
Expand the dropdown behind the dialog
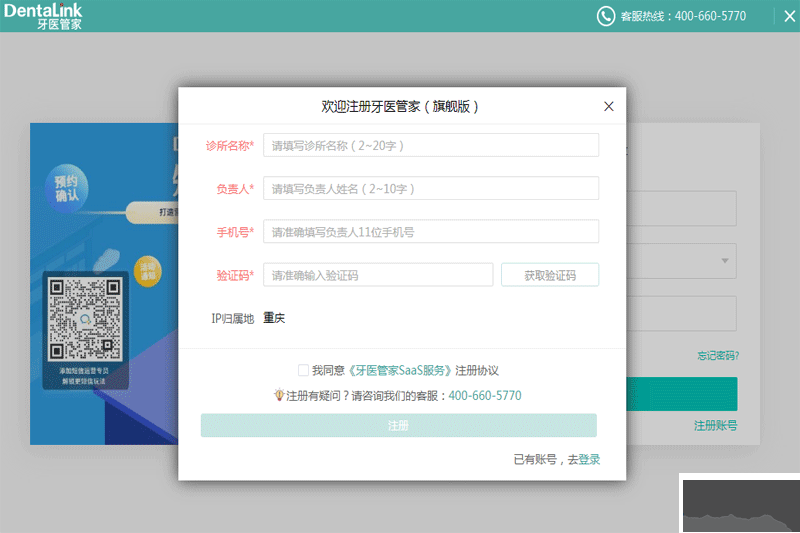click(x=724, y=261)
